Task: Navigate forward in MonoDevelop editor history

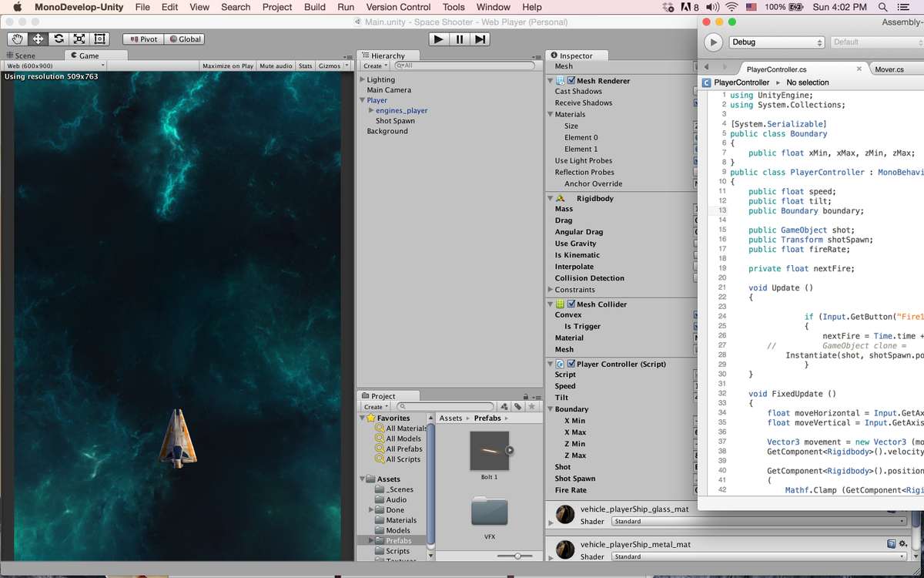Action: 726,68
